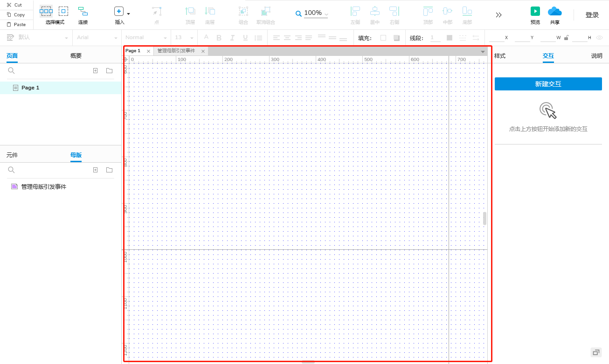Align middle with 中部 icon
The height and width of the screenshot is (364, 609).
(448, 11)
